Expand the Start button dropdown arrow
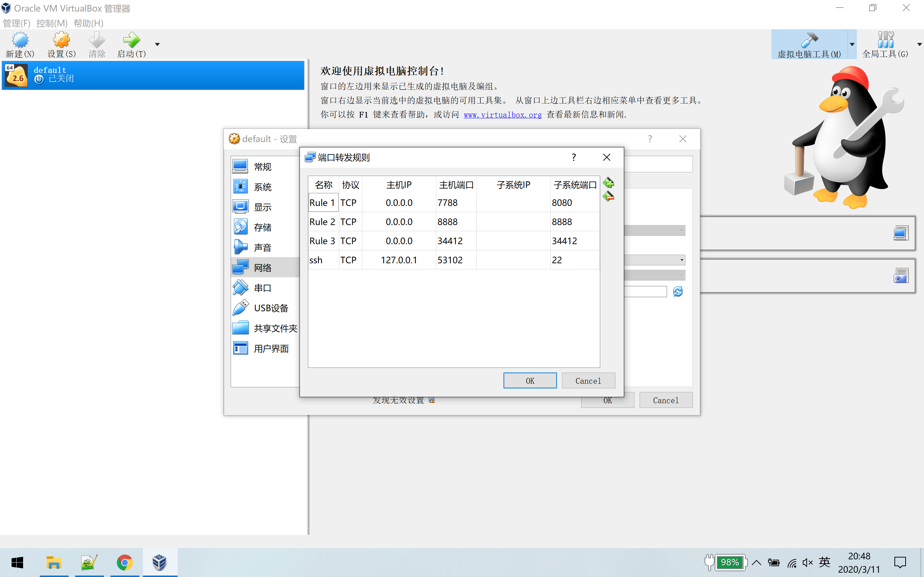The height and width of the screenshot is (577, 924). [x=157, y=44]
